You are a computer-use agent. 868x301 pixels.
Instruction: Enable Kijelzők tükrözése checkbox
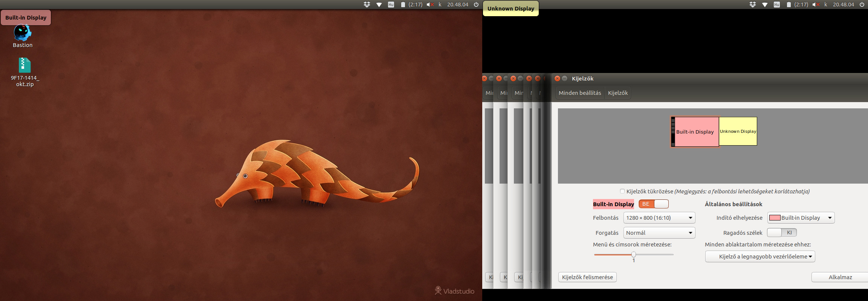622,191
